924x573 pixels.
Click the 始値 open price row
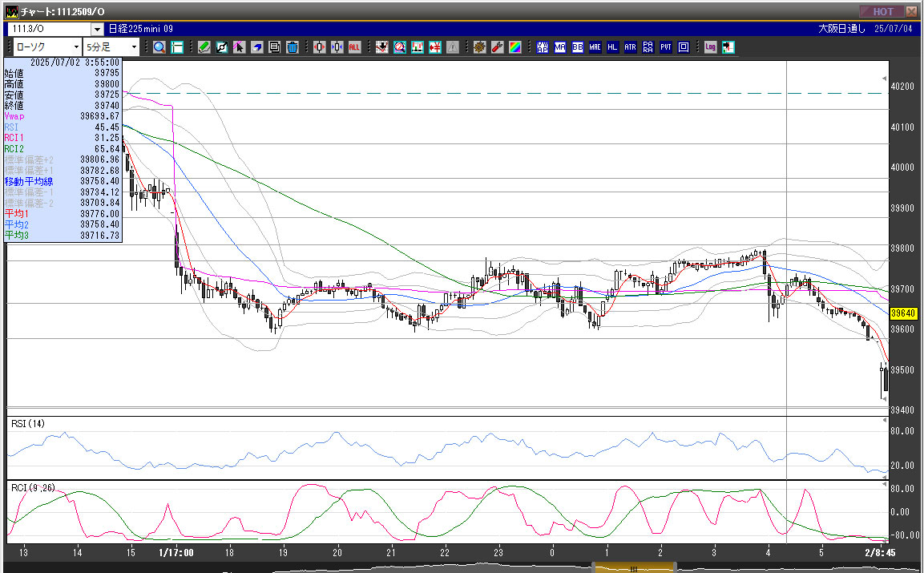click(62, 73)
